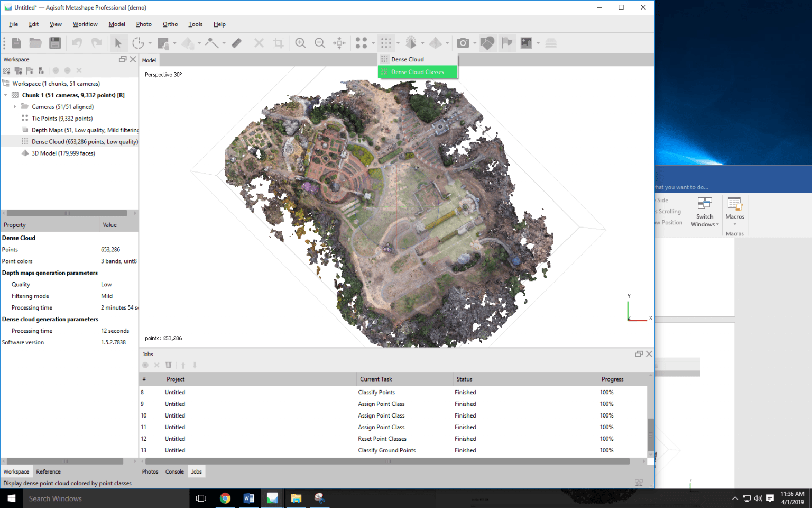Show camera positions in the model view

click(x=463, y=43)
